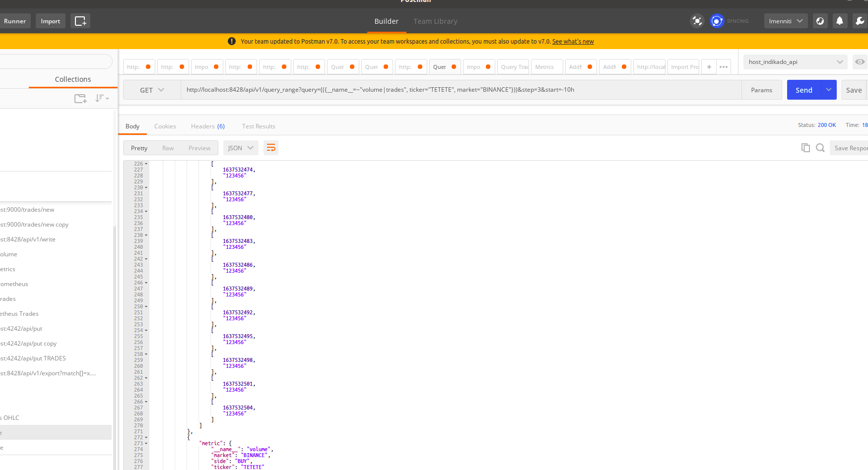Click the blue sync status icon
This screenshot has width=868, height=470.
[717, 21]
